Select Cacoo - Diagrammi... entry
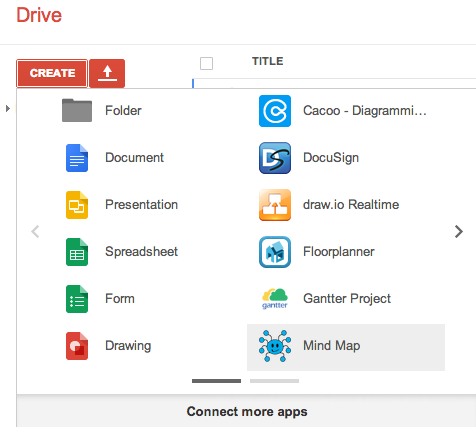Screen dimensions: 476x427 [x=365, y=110]
